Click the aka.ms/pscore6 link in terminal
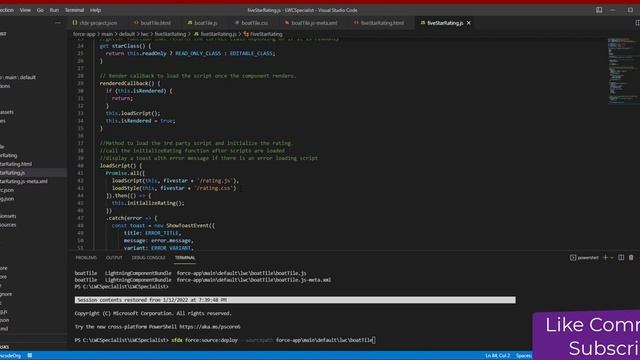This screenshot has width=640, height=360. pos(210,327)
